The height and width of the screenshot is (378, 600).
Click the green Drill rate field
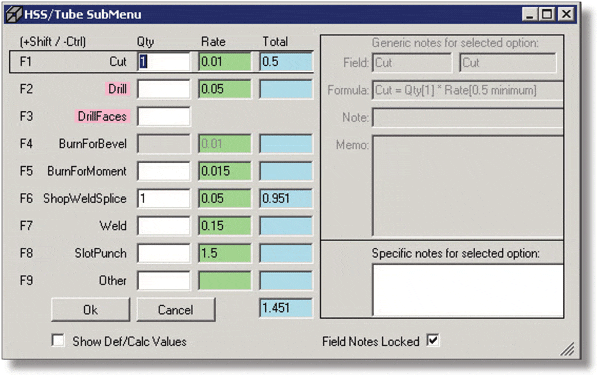(225, 89)
